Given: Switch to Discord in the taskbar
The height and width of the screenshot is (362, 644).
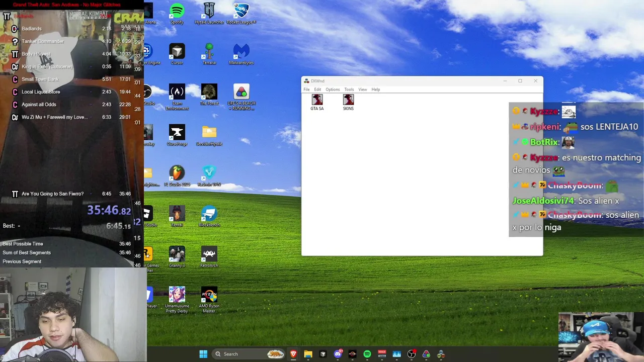Looking at the screenshot, I should click(x=338, y=354).
